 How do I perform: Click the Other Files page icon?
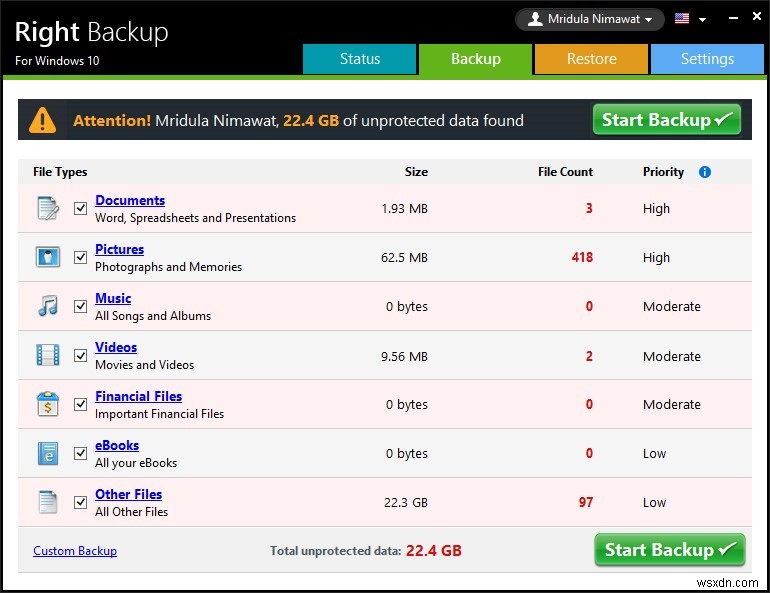[x=47, y=502]
